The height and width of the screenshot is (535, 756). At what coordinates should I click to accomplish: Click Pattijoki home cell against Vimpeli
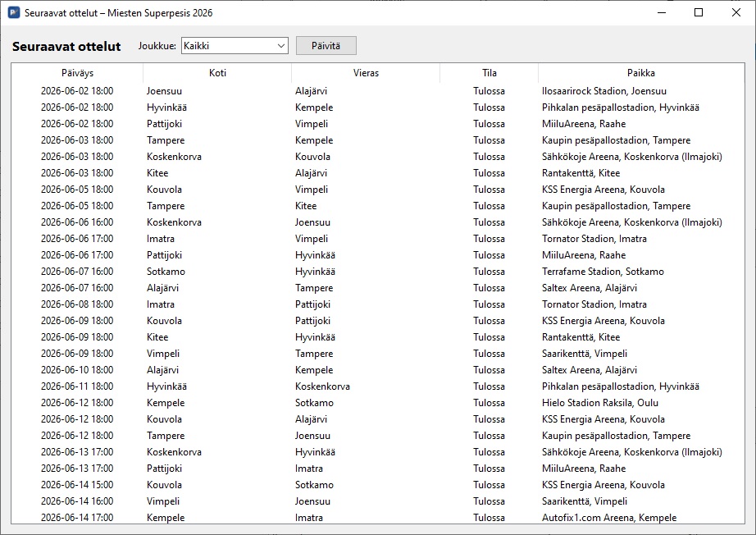[165, 124]
